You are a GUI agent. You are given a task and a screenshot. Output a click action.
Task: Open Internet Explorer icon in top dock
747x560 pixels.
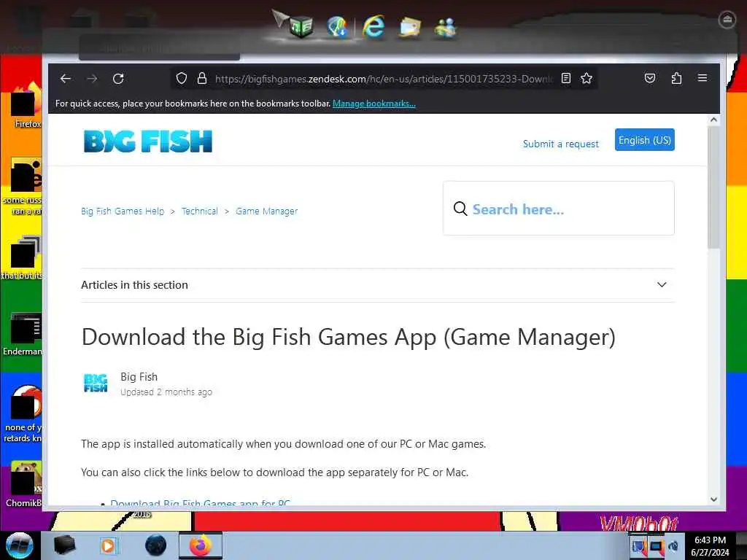pyautogui.click(x=373, y=26)
